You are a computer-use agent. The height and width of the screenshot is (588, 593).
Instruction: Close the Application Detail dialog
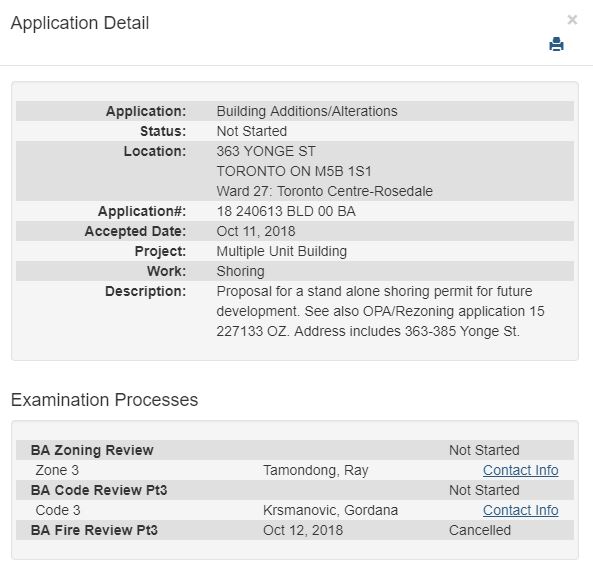click(572, 20)
